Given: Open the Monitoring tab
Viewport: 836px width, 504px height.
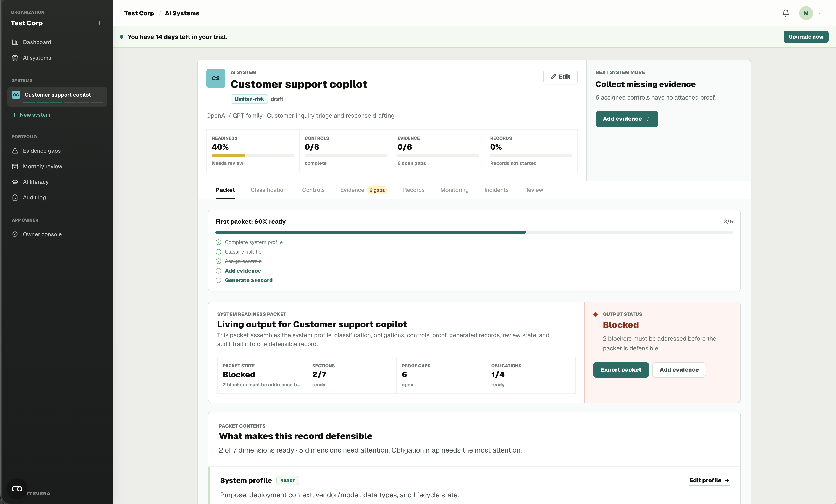Looking at the screenshot, I should (x=454, y=190).
